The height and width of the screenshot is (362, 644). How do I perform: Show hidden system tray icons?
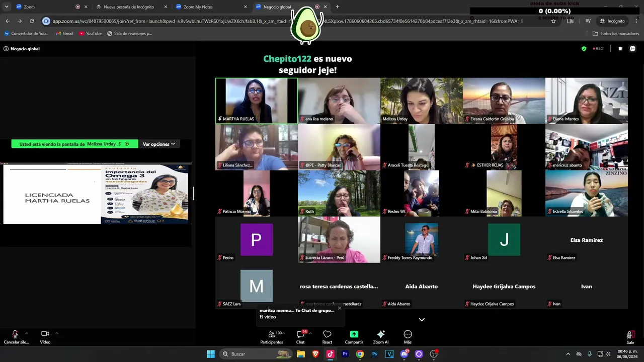[x=568, y=354]
